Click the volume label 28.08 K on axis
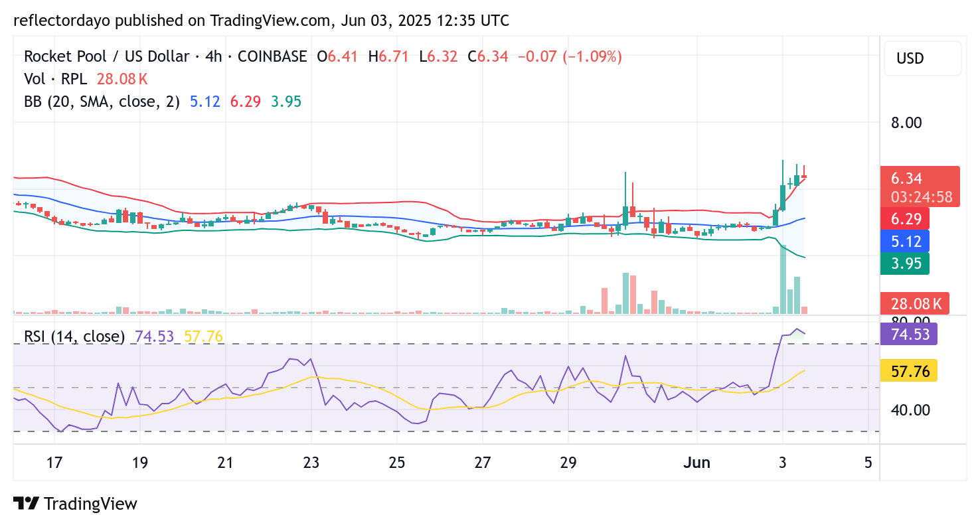 pyautogui.click(x=915, y=304)
